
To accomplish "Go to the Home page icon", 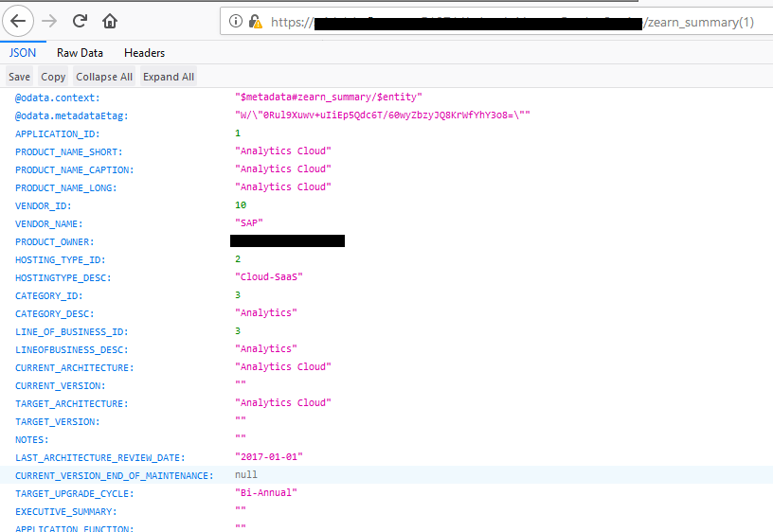I will coord(110,21).
